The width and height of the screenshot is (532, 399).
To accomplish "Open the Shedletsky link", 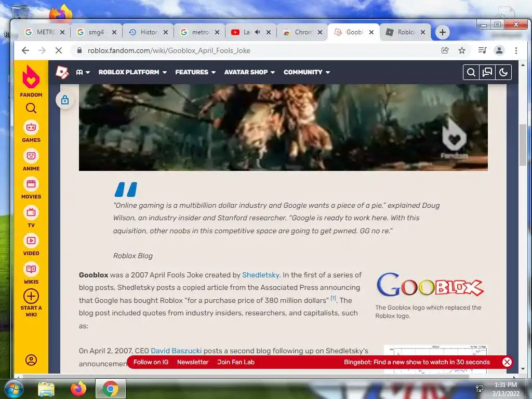I will [x=261, y=275].
